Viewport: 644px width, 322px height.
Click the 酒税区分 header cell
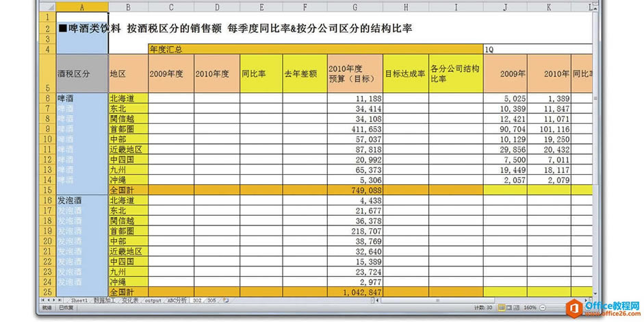pyautogui.click(x=82, y=73)
